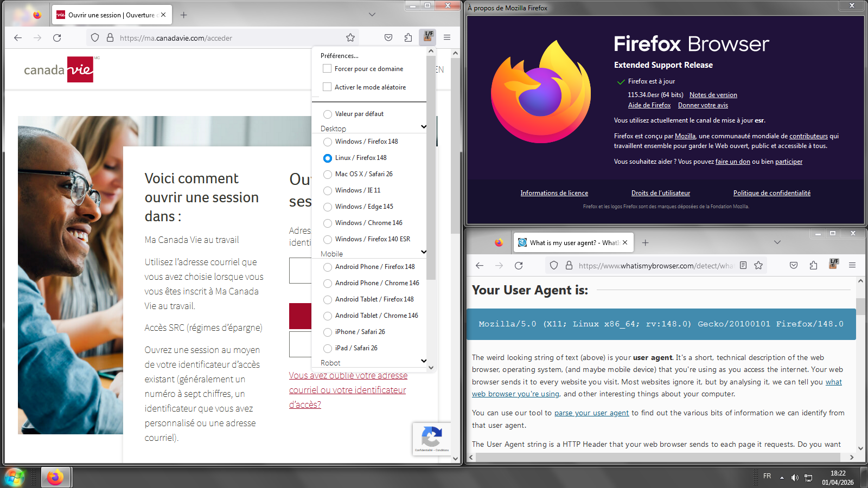Open Pocket save icon in Canada Vie window
This screenshot has height=488, width=868.
388,37
